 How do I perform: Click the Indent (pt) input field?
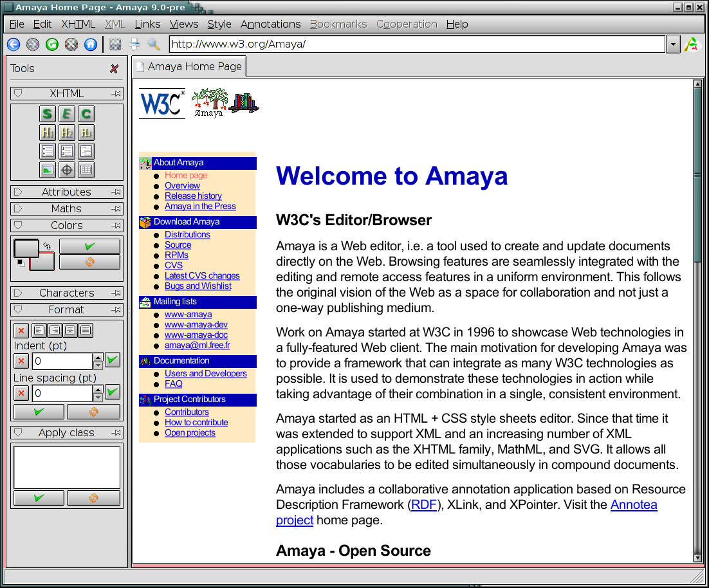pyautogui.click(x=62, y=361)
